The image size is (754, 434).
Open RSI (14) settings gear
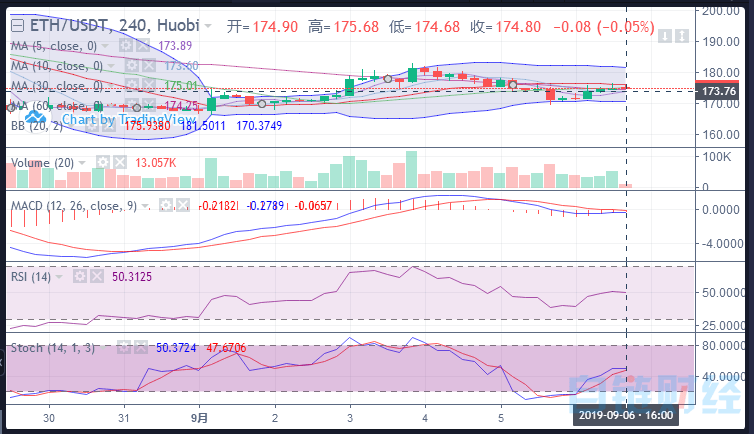(80, 276)
